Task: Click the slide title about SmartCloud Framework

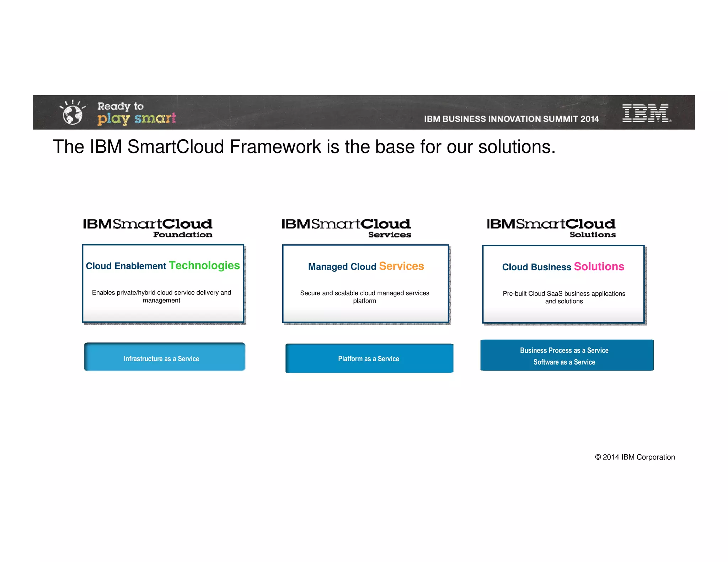Action: pyautogui.click(x=304, y=147)
